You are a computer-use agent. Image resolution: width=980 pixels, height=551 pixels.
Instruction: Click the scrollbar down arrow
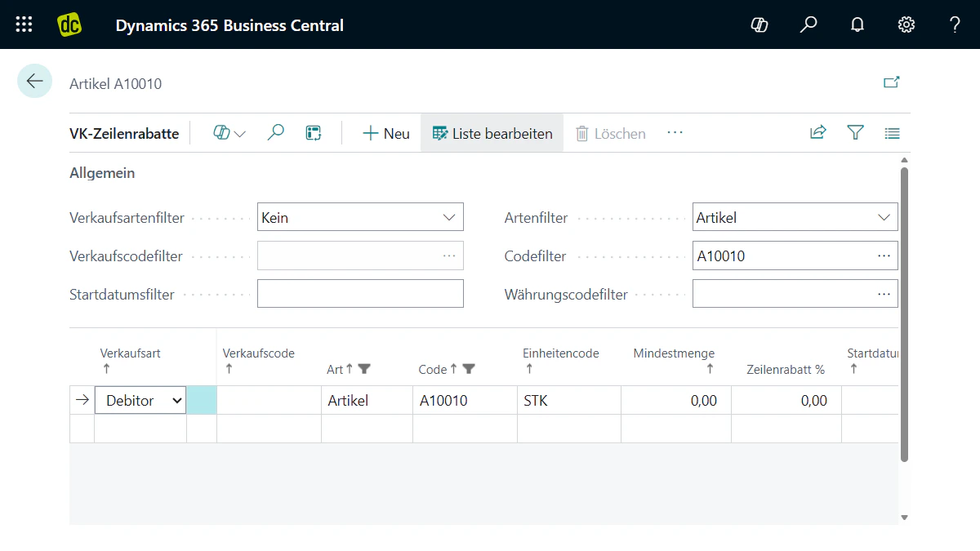904,517
